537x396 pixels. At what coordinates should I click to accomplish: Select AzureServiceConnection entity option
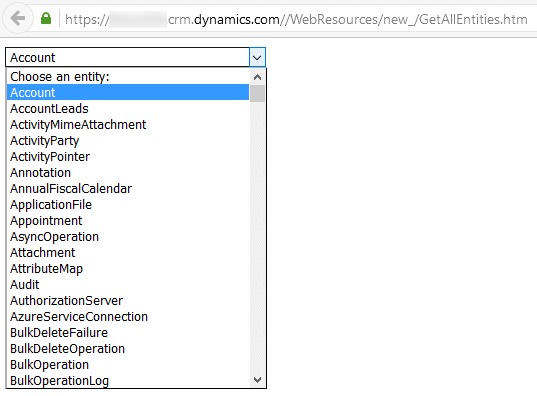coord(128,317)
